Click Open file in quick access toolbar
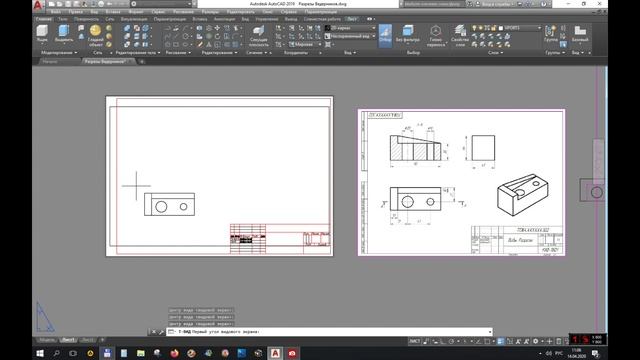 (x=60, y=4)
